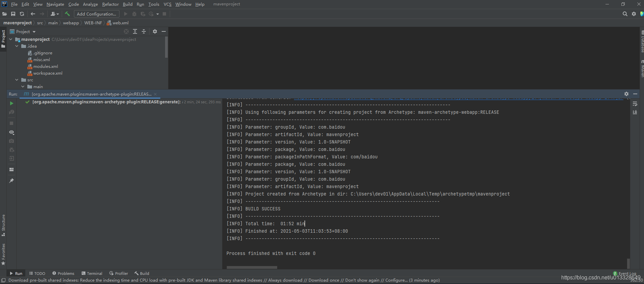644x284 pixels.
Task: Open IDE settings gear at top right
Action: [x=634, y=14]
